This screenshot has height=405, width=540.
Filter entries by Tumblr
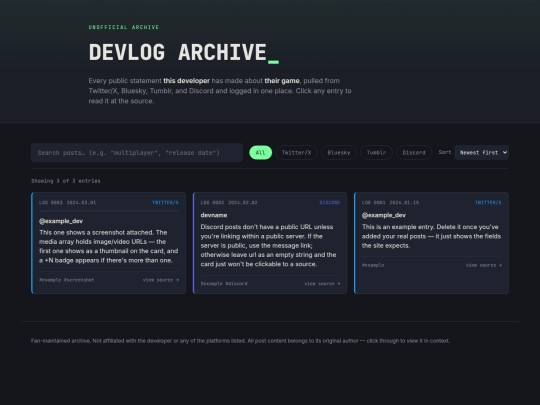click(376, 153)
